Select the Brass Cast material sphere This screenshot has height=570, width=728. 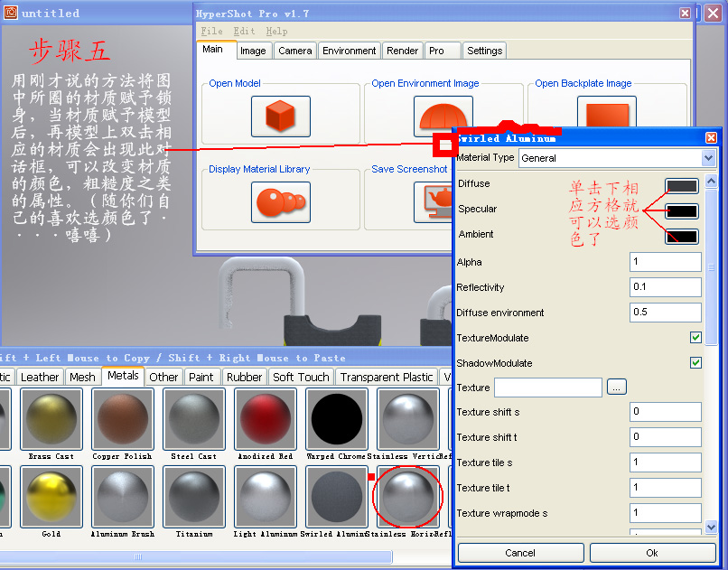51,420
